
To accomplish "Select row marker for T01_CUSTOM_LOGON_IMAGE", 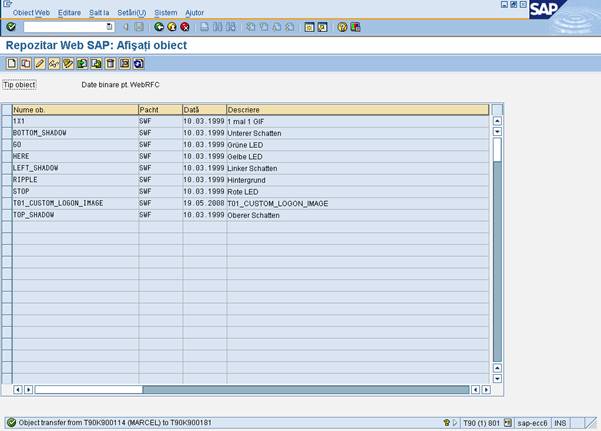I will click(x=7, y=203).
